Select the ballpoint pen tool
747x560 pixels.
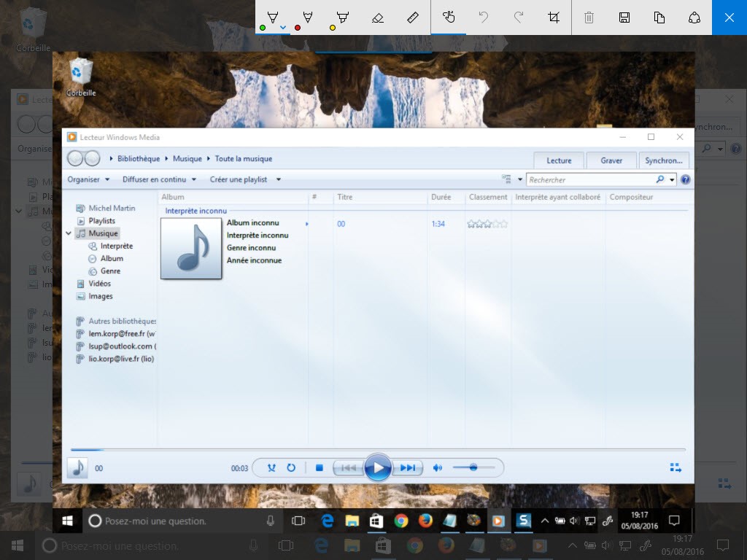coord(273,17)
